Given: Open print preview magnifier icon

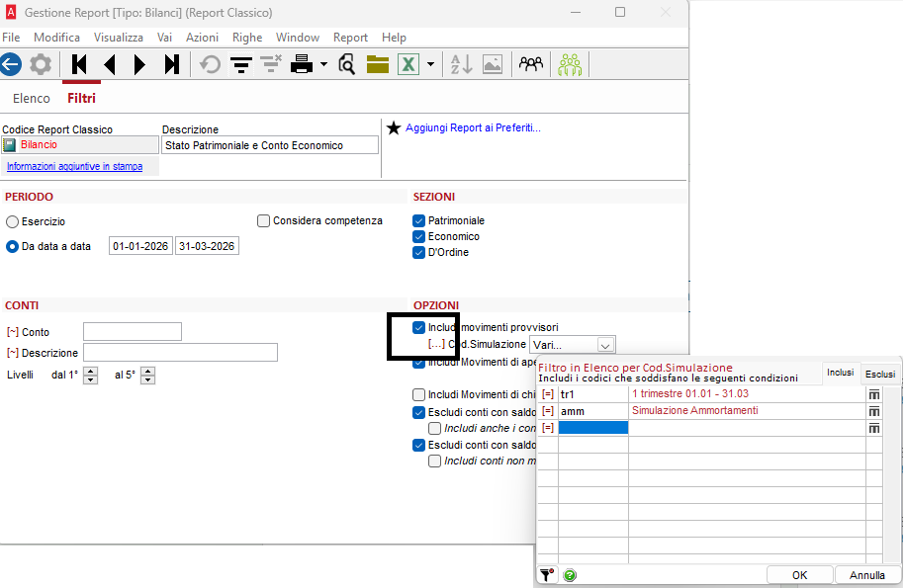Looking at the screenshot, I should (x=346, y=64).
